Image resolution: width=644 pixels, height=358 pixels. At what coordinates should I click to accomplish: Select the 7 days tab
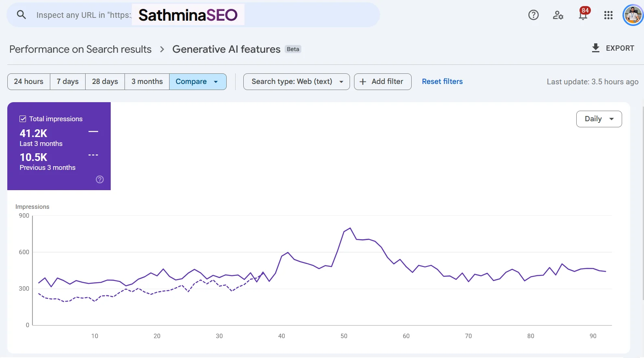pyautogui.click(x=68, y=81)
